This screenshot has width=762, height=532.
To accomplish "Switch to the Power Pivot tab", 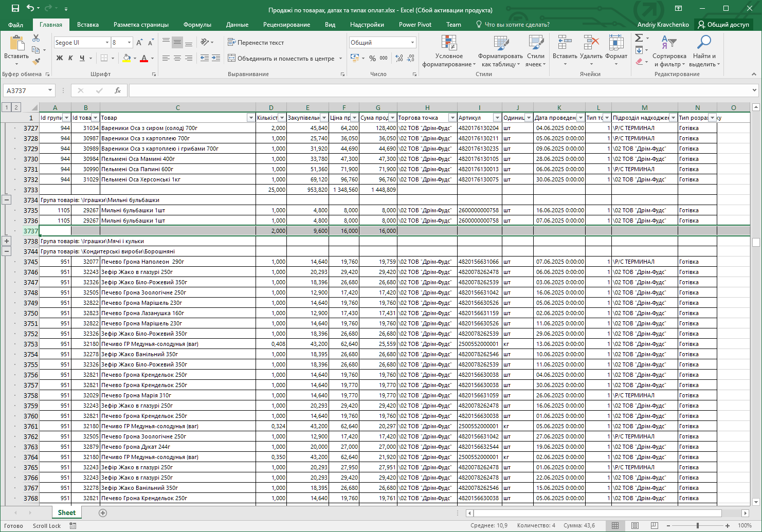I will (415, 25).
